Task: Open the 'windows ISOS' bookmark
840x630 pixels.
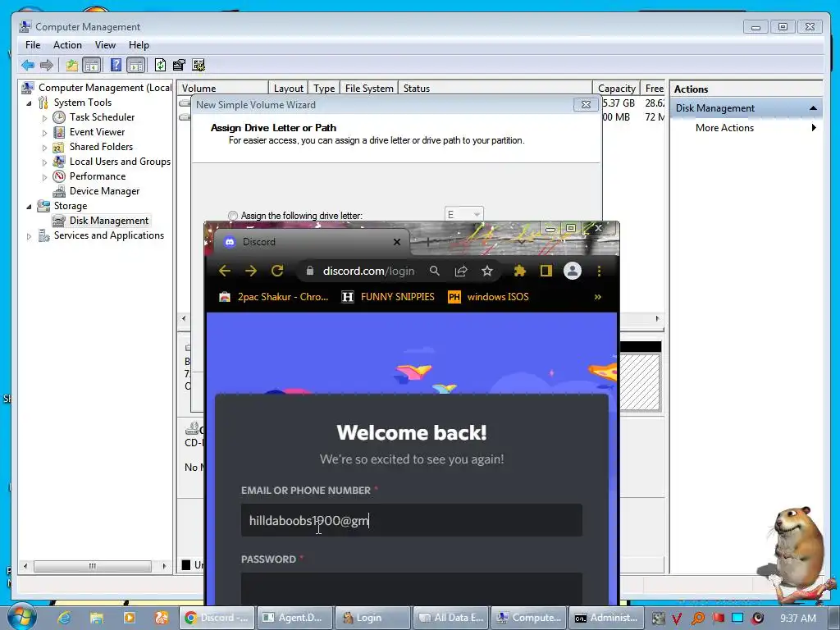Action: 488,297
